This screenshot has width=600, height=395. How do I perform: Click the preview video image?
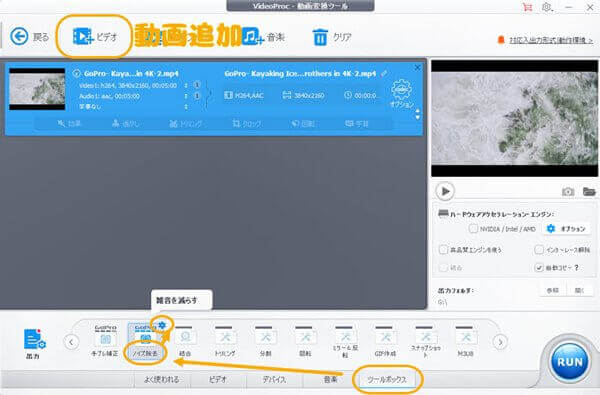point(514,118)
